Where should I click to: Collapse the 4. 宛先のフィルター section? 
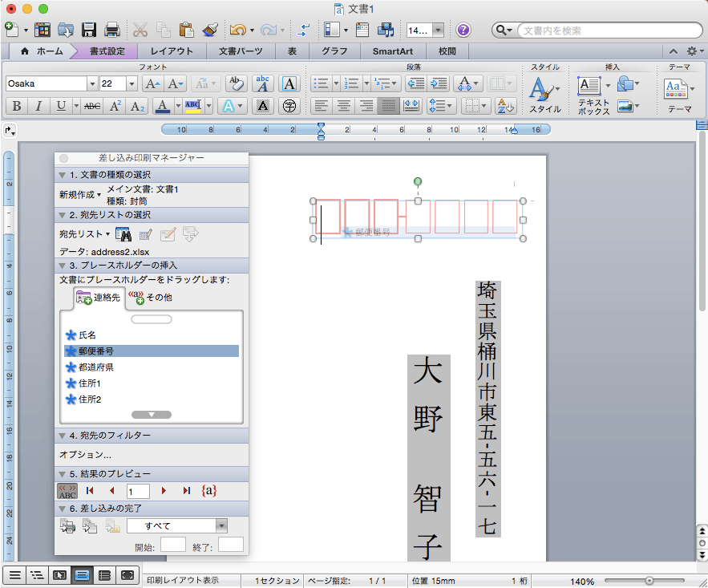[x=63, y=436]
